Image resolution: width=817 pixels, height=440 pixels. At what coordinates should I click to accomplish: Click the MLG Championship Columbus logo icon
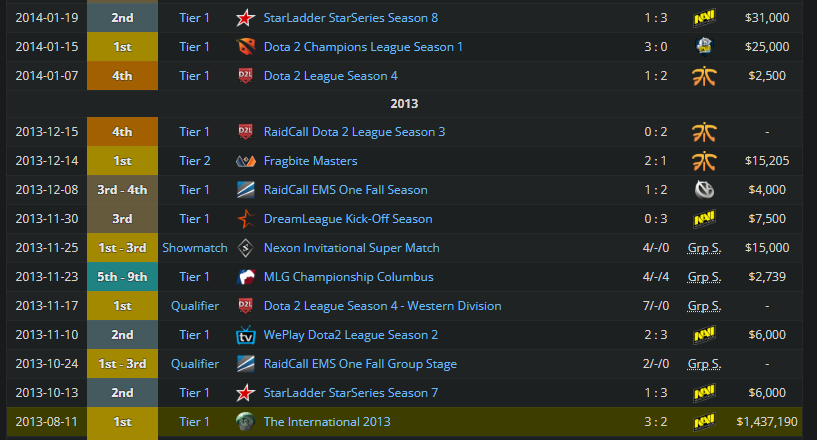coord(245,277)
